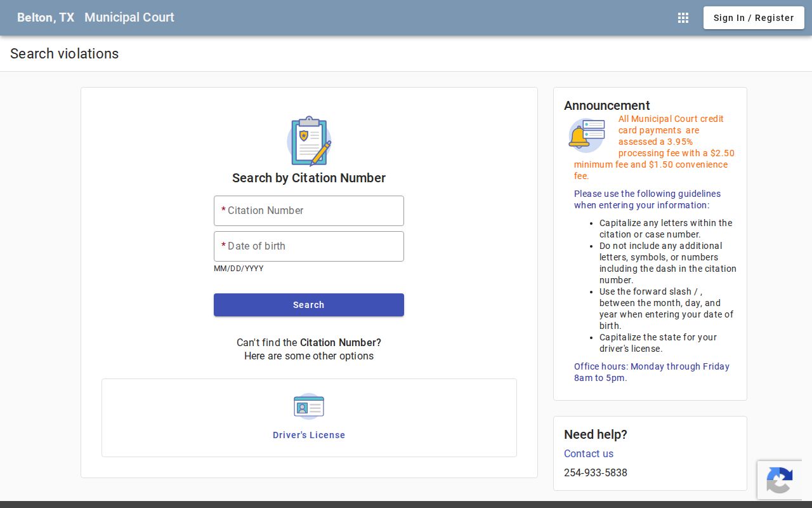Click the MM/DD/YYYY hint text
Viewport: 812px width, 508px height.
[x=239, y=269]
